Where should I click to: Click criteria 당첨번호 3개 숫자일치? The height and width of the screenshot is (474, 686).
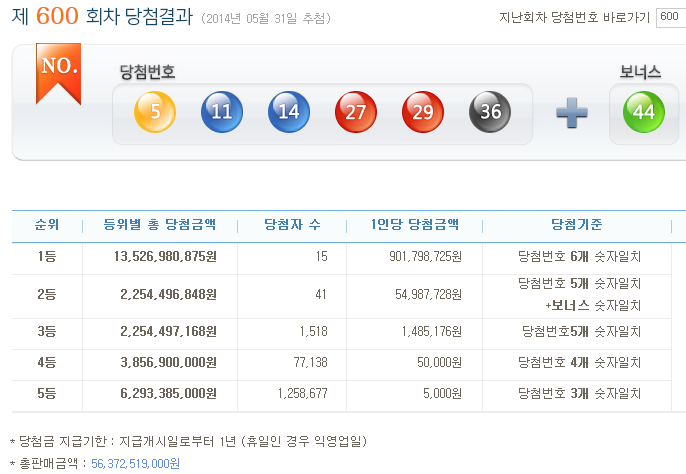pos(580,393)
